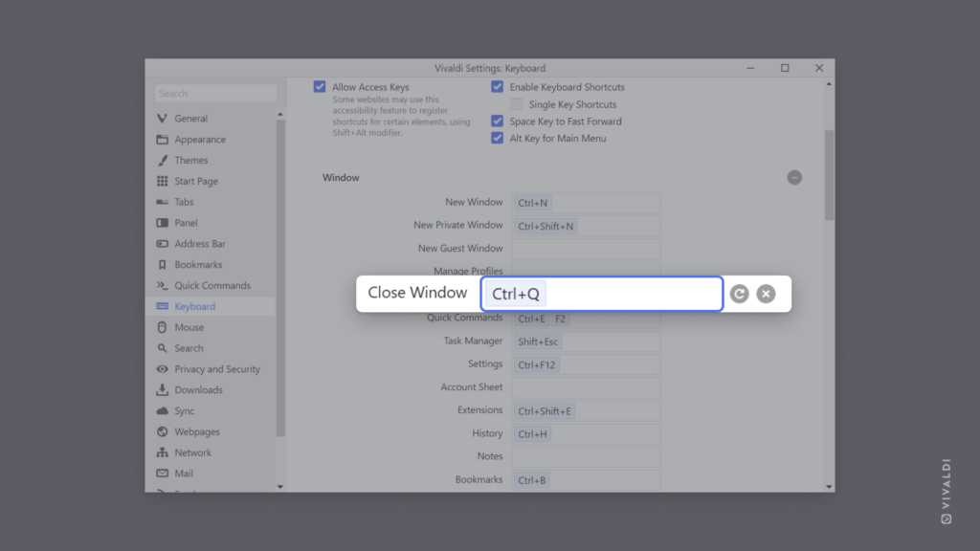This screenshot has width=980, height=551.
Task: Click the Address Bar icon
Action: pos(162,244)
